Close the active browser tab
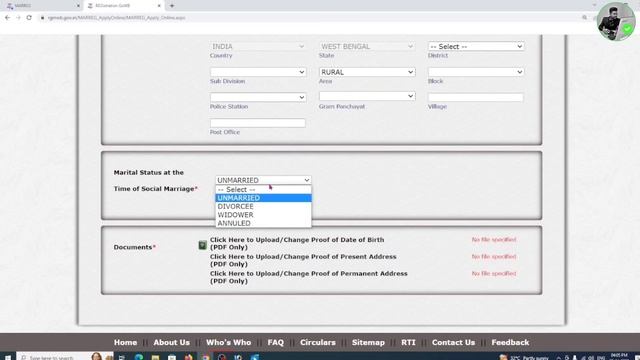640x360 pixels. (159, 6)
